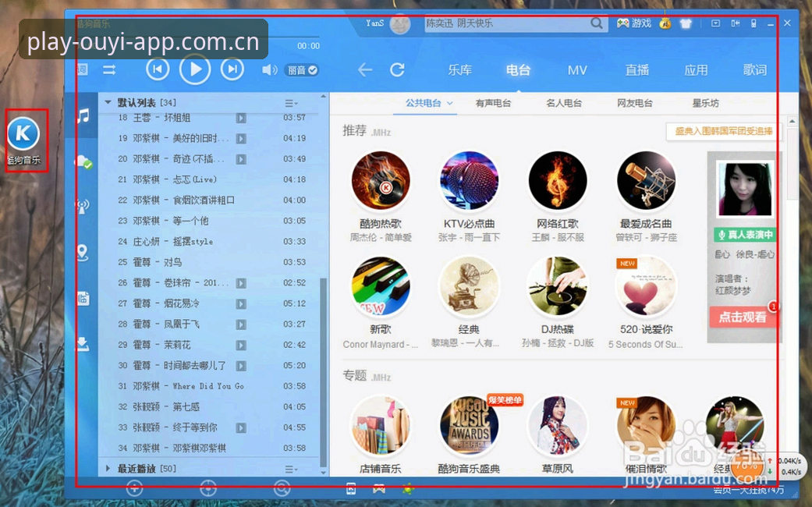Skip to next track
Viewport: 812px width, 507px height.
[232, 69]
